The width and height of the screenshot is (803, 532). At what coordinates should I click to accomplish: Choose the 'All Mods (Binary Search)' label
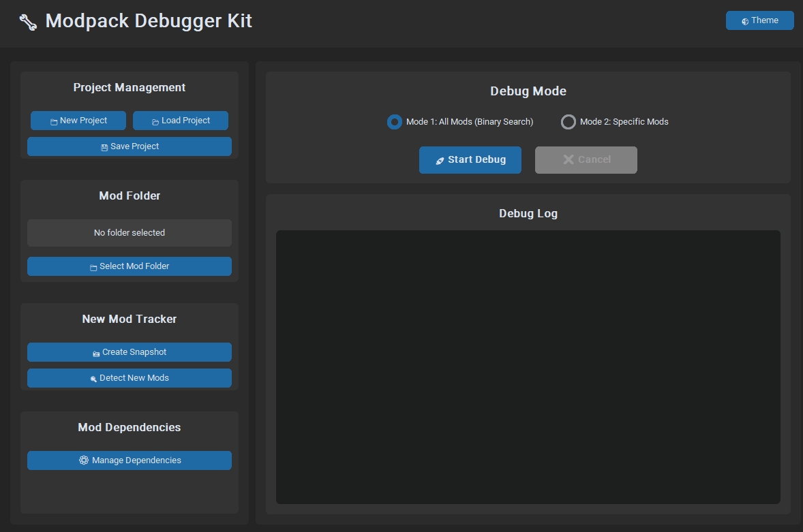470,122
